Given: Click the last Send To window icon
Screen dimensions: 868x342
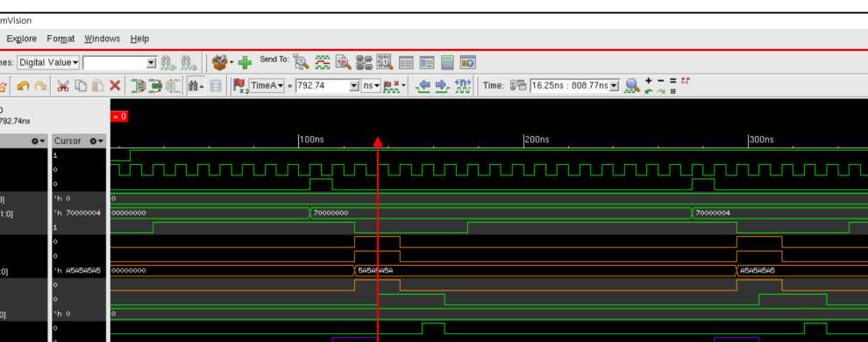Looking at the screenshot, I should (468, 62).
